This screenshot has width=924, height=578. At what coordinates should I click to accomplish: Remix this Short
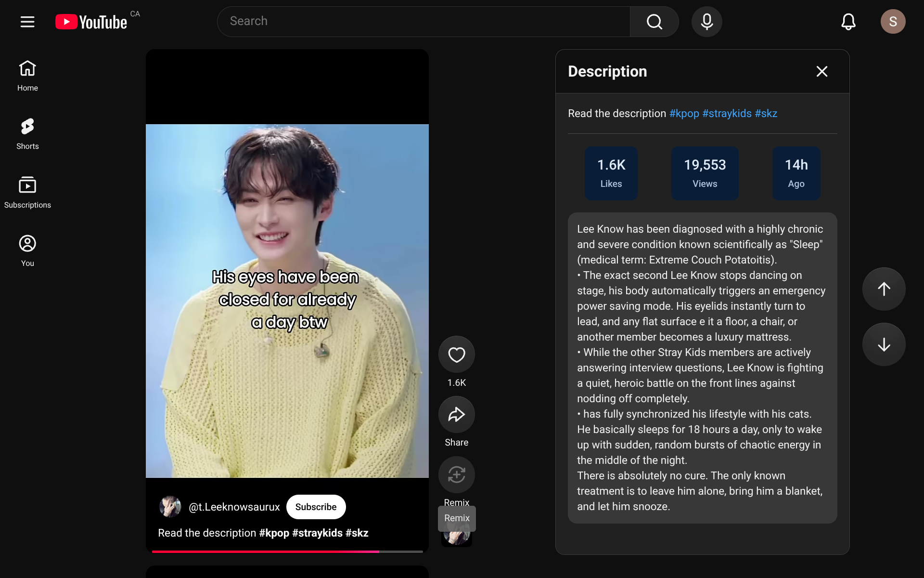tap(456, 475)
